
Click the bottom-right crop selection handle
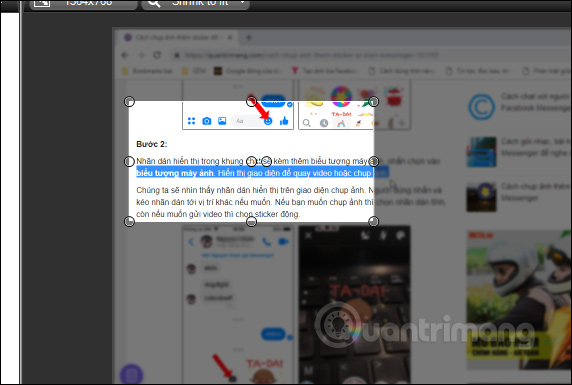click(x=374, y=222)
